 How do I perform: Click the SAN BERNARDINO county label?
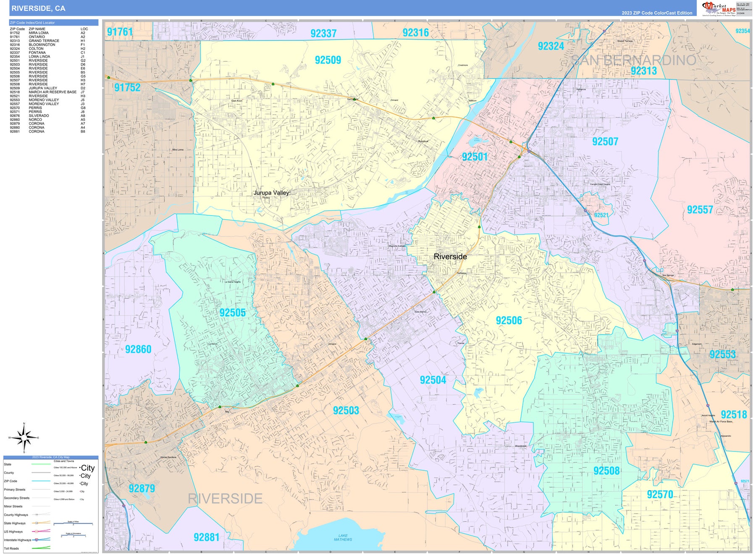[634, 60]
